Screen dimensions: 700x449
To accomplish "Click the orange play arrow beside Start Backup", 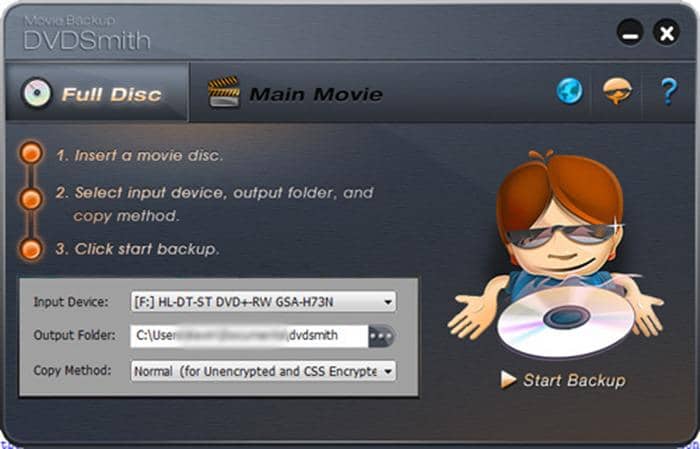I will [x=508, y=380].
